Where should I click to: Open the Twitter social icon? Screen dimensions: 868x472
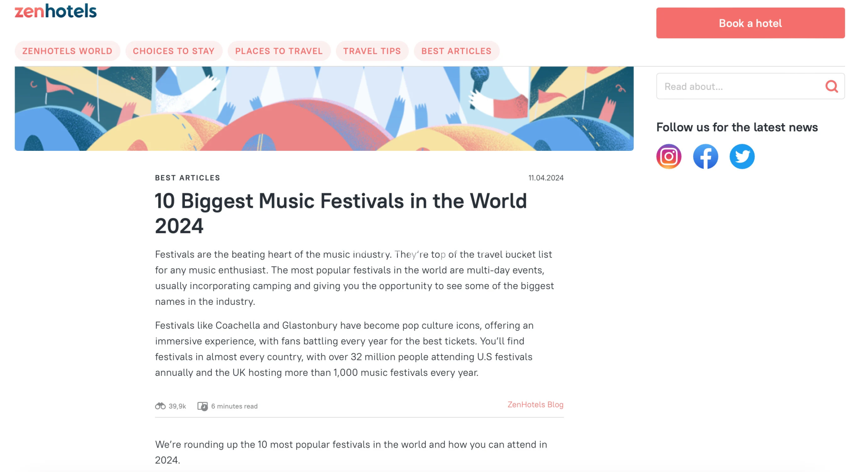point(742,156)
